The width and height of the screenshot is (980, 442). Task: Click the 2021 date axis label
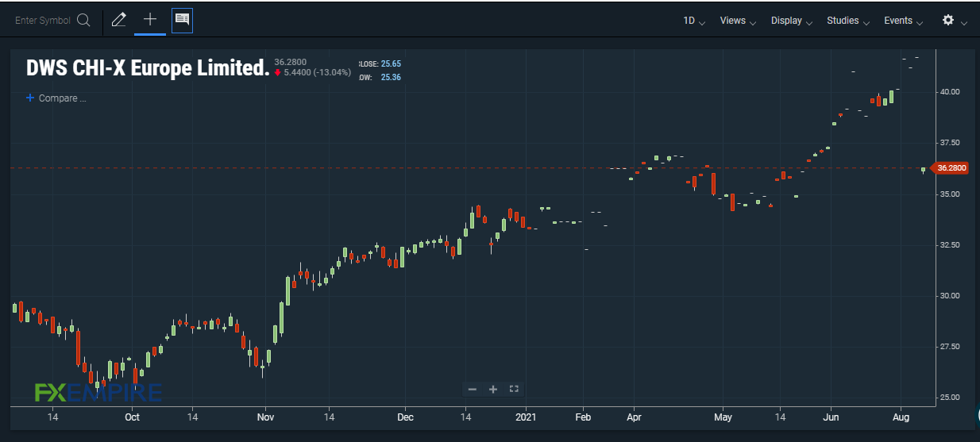pos(527,417)
